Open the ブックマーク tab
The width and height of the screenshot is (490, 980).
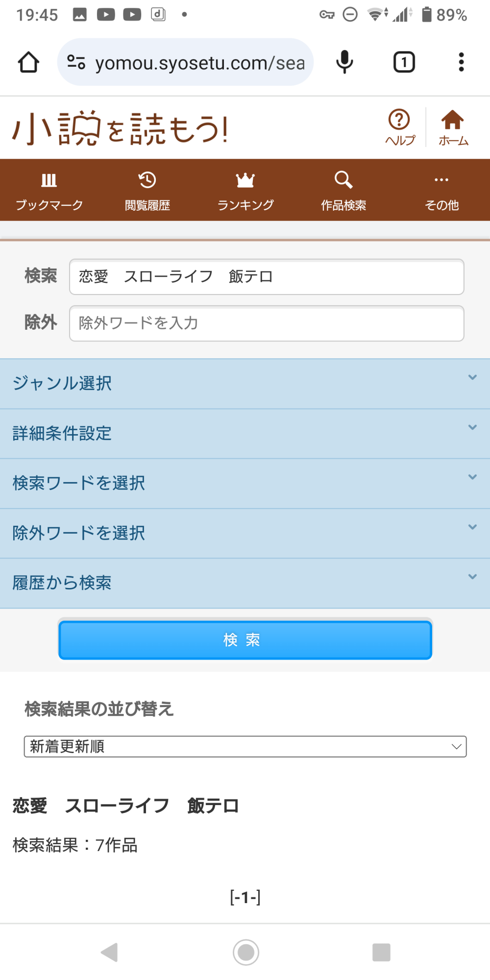coord(49,190)
